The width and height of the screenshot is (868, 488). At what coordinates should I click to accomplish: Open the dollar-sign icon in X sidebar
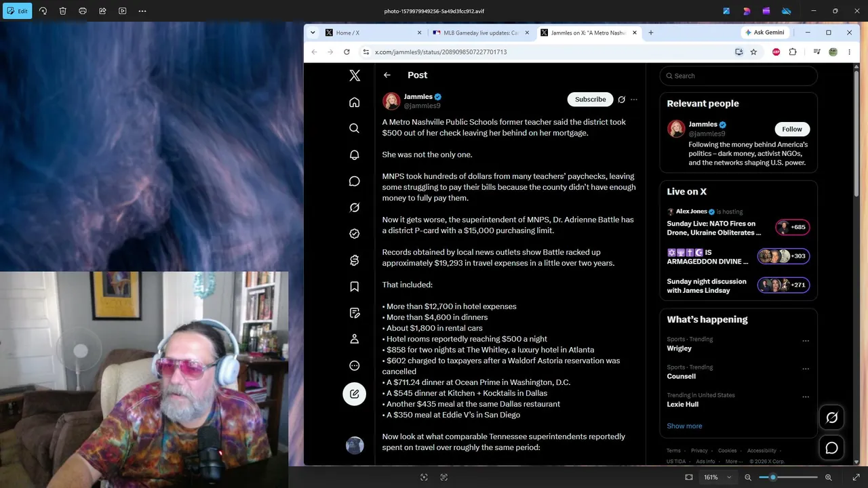point(354,260)
